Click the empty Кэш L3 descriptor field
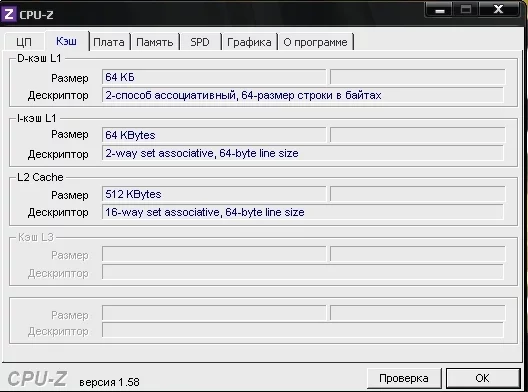The image size is (528, 392). pos(303,272)
